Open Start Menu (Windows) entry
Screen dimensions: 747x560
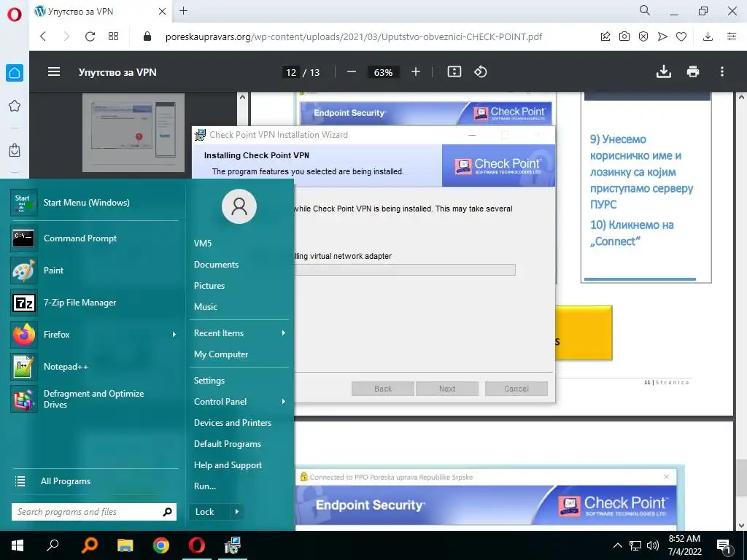(x=94, y=203)
